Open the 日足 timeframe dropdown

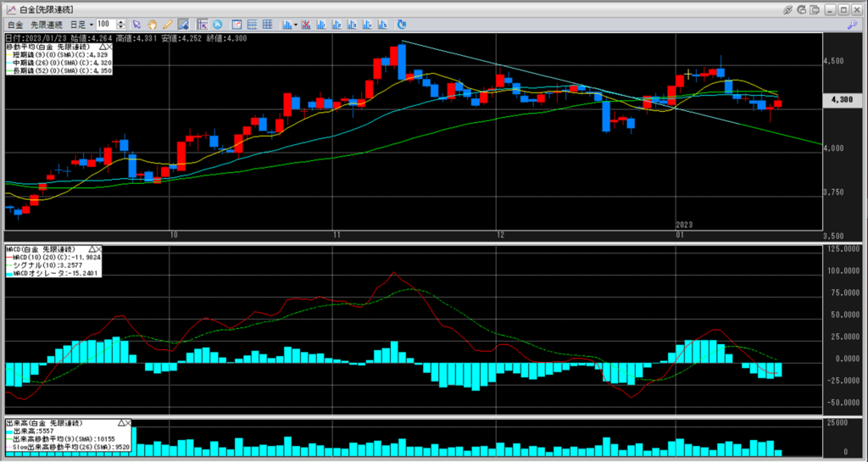point(81,25)
